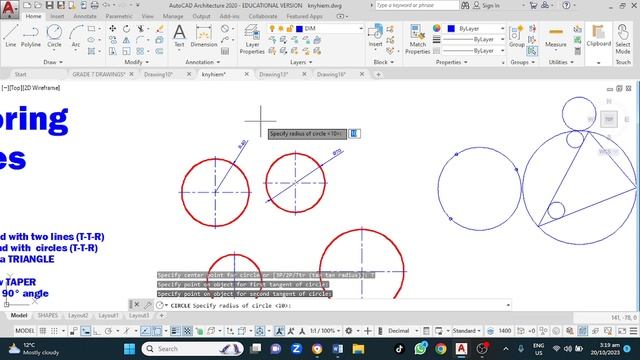This screenshot has height=360, width=640.
Task: Expand the Layers panel
Action: 301,62
